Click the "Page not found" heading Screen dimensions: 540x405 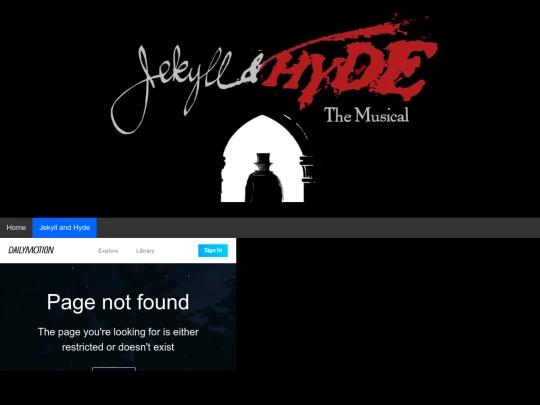pos(118,302)
